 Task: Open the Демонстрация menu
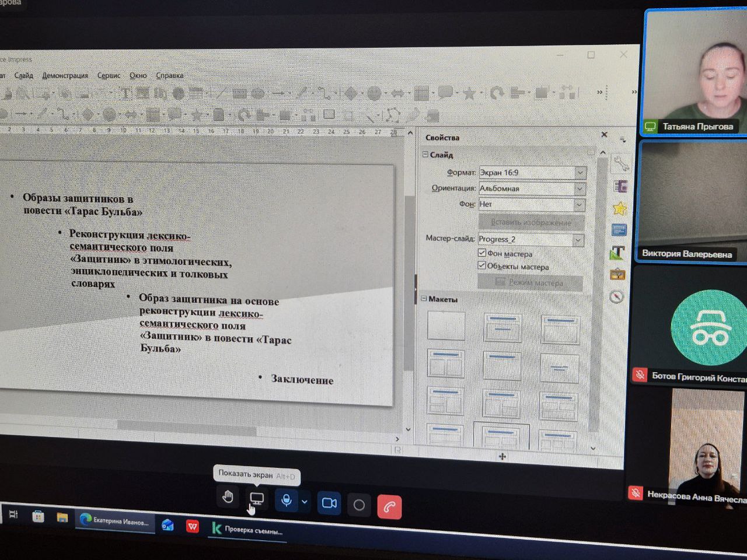point(65,75)
